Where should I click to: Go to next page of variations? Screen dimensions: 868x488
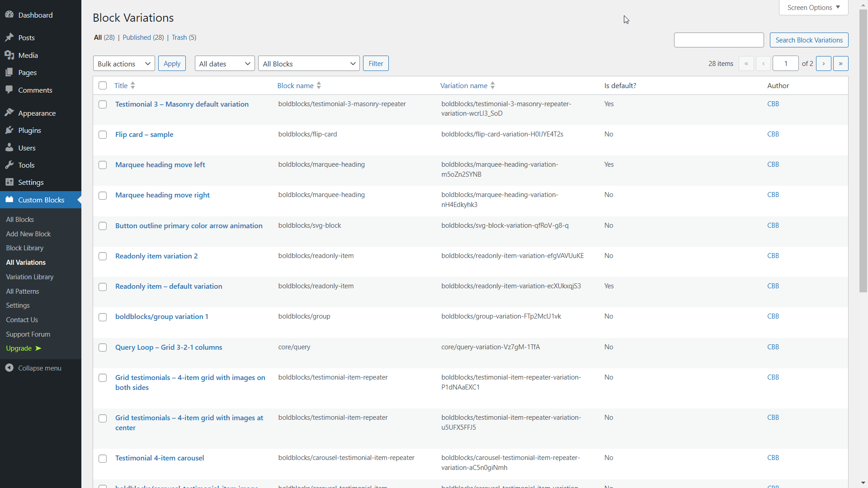(x=824, y=64)
